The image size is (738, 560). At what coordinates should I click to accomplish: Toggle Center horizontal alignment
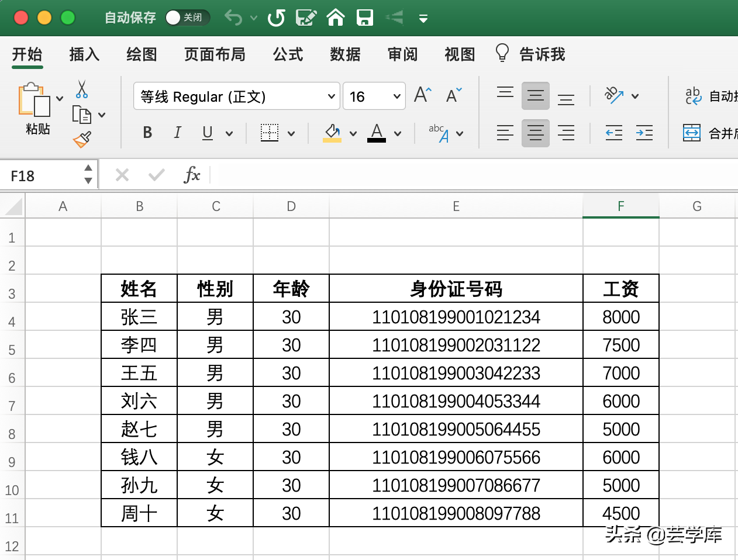[x=536, y=133]
